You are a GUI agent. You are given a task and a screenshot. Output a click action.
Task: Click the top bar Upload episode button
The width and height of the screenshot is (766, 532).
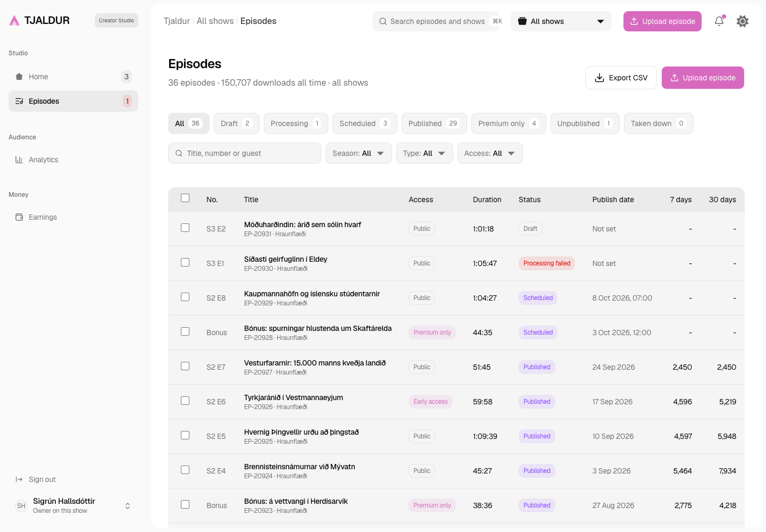662,21
